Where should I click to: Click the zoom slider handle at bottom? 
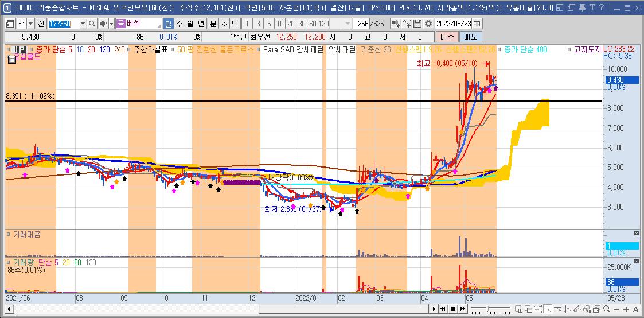point(489,308)
